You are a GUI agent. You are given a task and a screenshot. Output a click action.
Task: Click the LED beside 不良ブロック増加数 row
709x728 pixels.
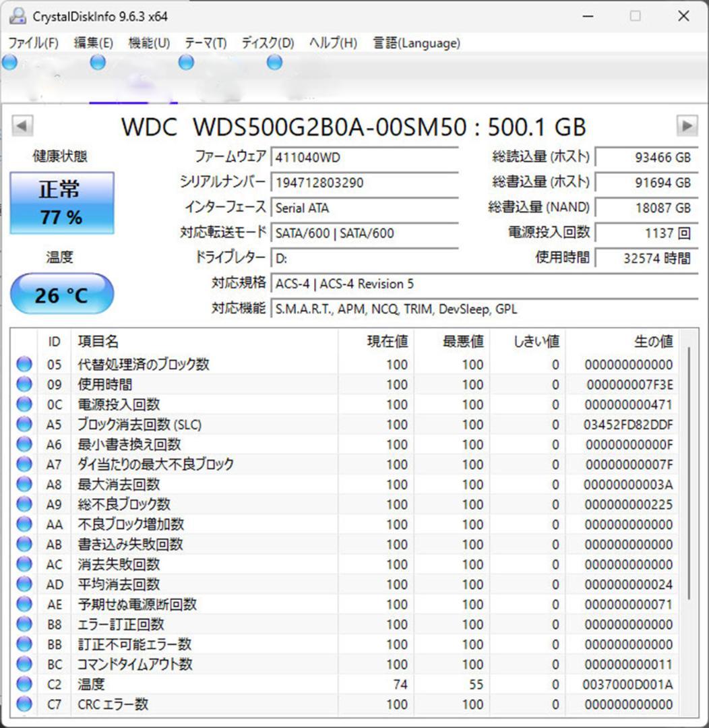pyautogui.click(x=24, y=524)
